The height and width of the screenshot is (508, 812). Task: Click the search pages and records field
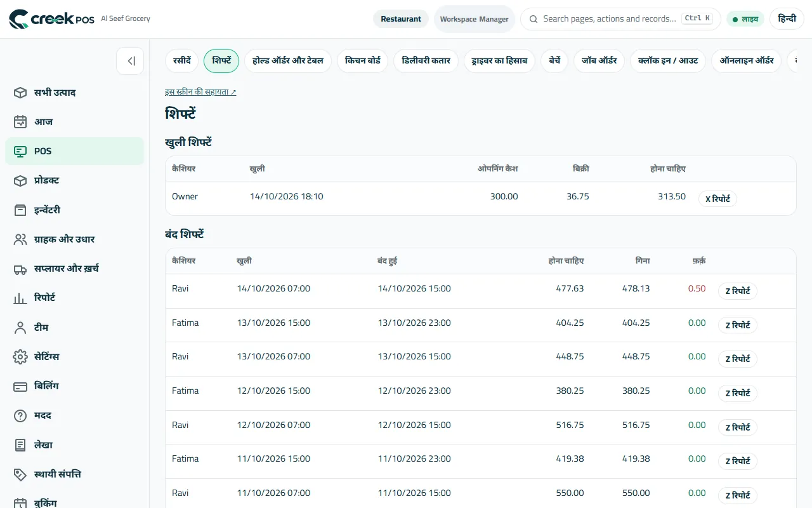tap(620, 19)
